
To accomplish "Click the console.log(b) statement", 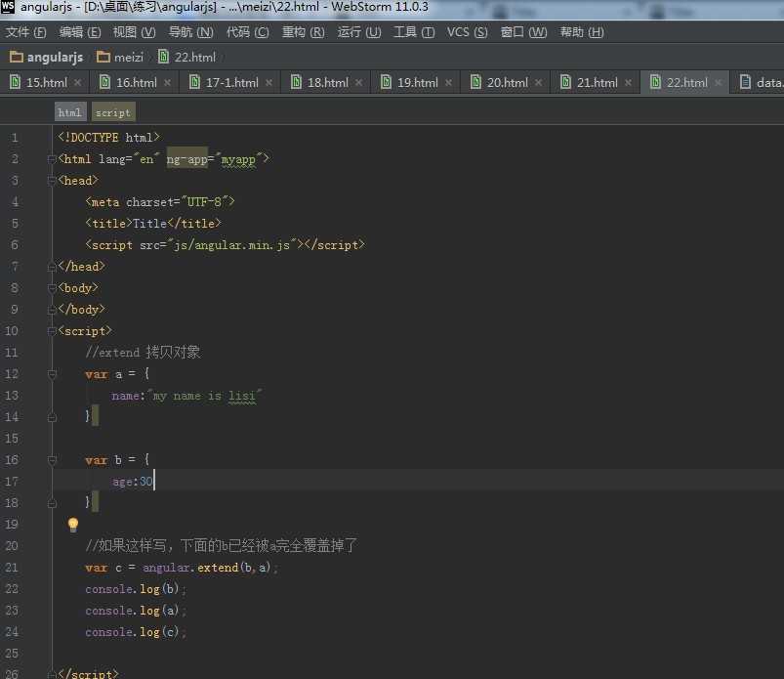I will (x=136, y=589).
